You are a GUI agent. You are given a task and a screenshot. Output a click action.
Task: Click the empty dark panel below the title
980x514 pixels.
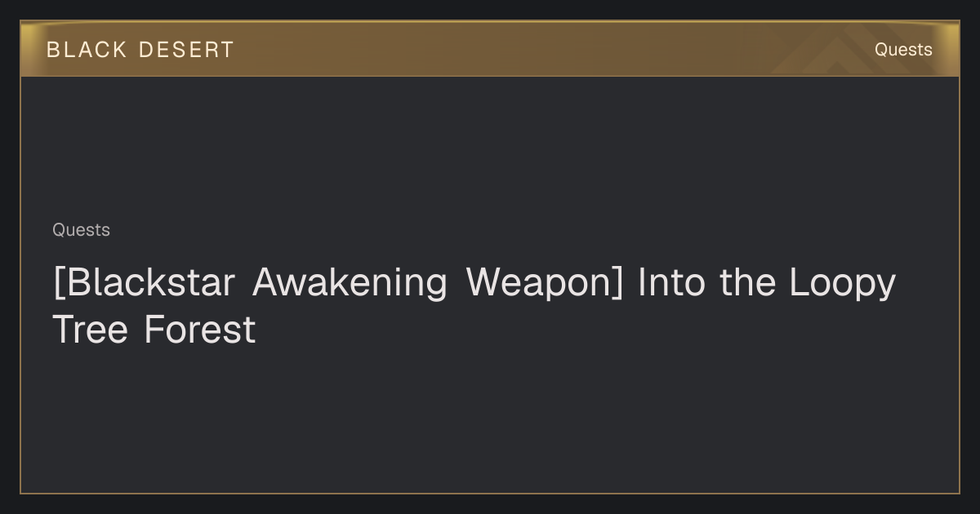pos(490,420)
